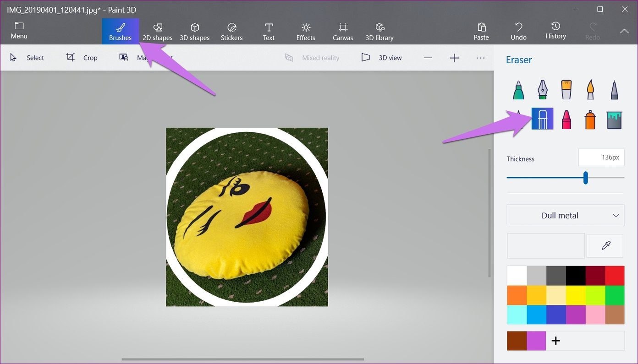
Task: Open the more options ellipsis
Action: 480,58
